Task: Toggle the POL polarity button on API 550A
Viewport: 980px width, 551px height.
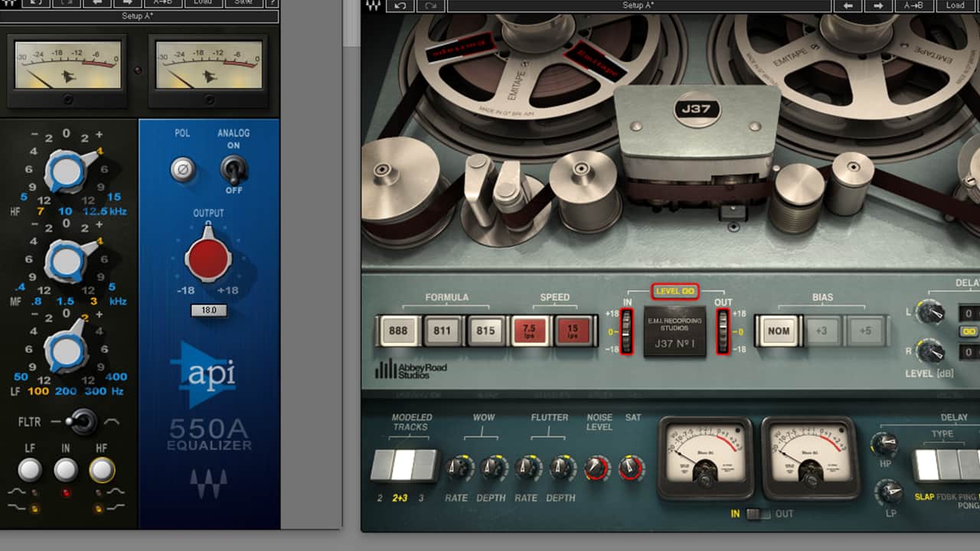Action: (x=182, y=169)
